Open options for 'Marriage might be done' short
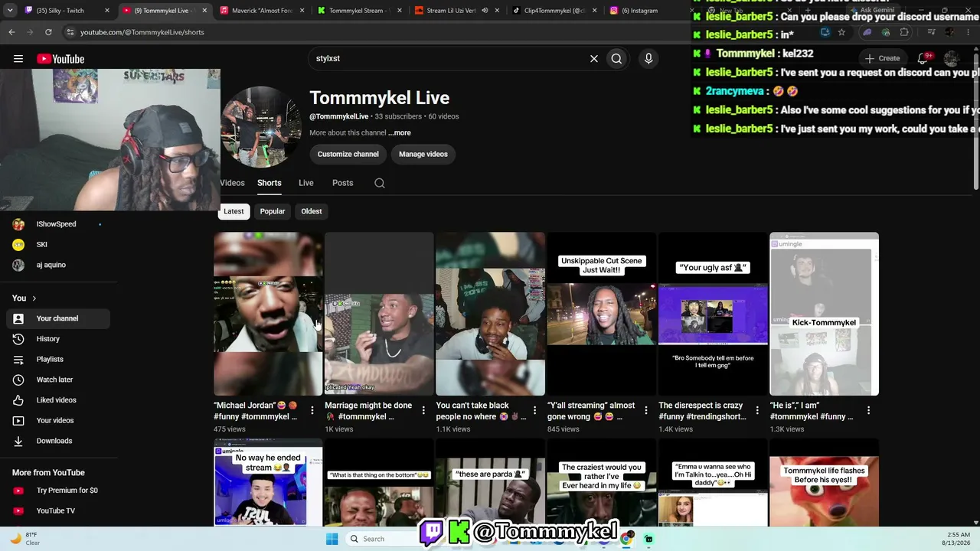 (423, 411)
